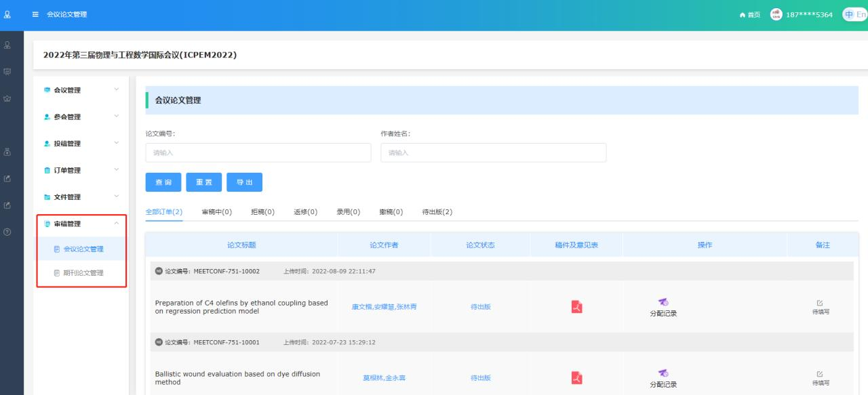868x395 pixels.
Task: Collapse the 审稿管理 menu
Action: coord(81,224)
